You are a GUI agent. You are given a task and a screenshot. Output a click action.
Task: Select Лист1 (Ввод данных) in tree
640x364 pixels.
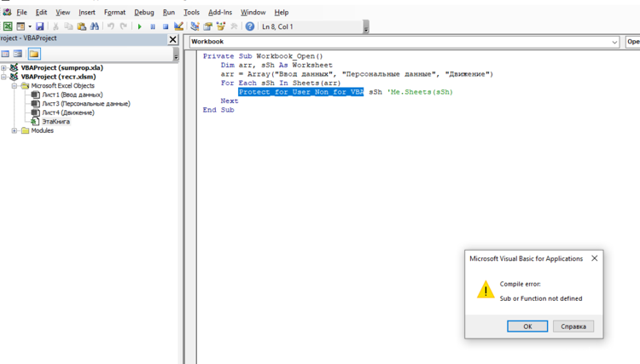click(73, 95)
